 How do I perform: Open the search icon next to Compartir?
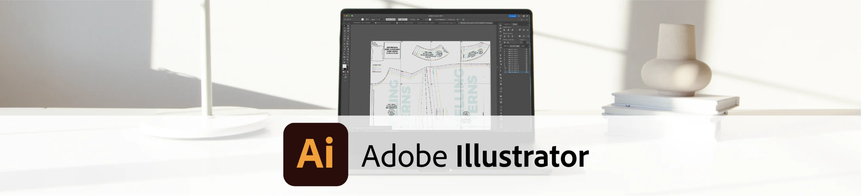(519, 16)
